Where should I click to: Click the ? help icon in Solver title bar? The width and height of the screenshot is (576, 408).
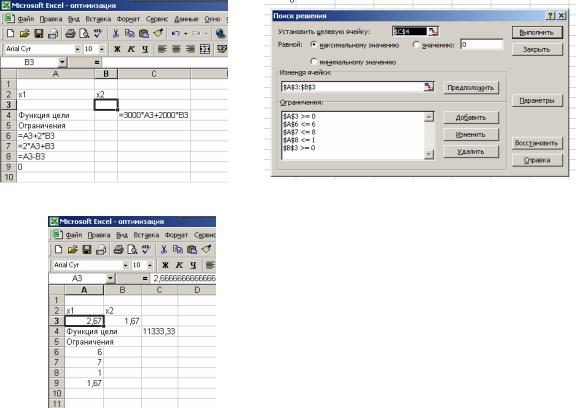tap(550, 15)
